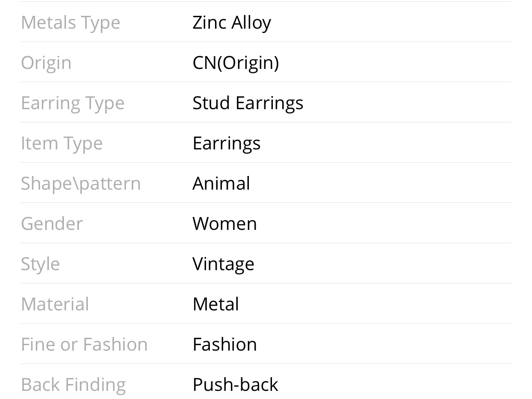
Task: Select the "Fashion" value text
Action: tap(224, 345)
